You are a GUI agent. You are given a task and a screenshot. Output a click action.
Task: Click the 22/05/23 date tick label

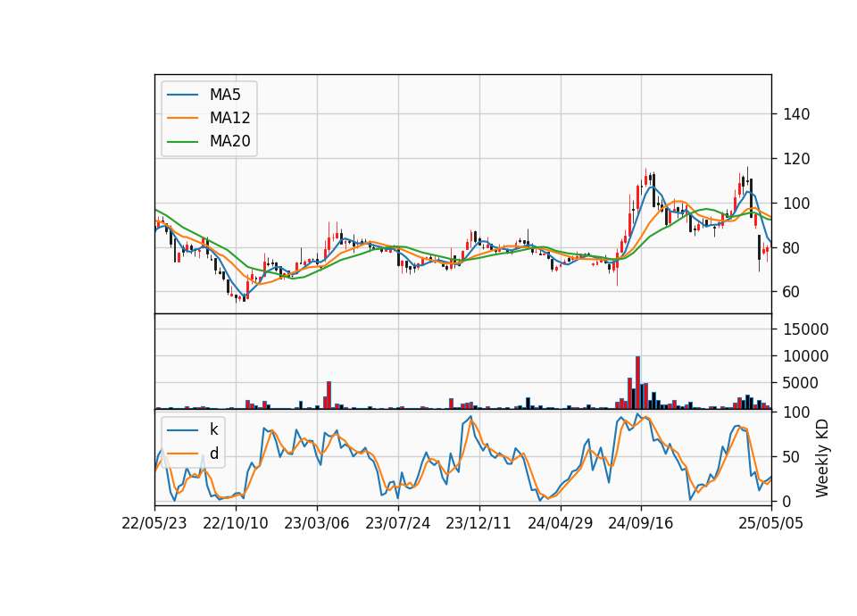point(154,523)
